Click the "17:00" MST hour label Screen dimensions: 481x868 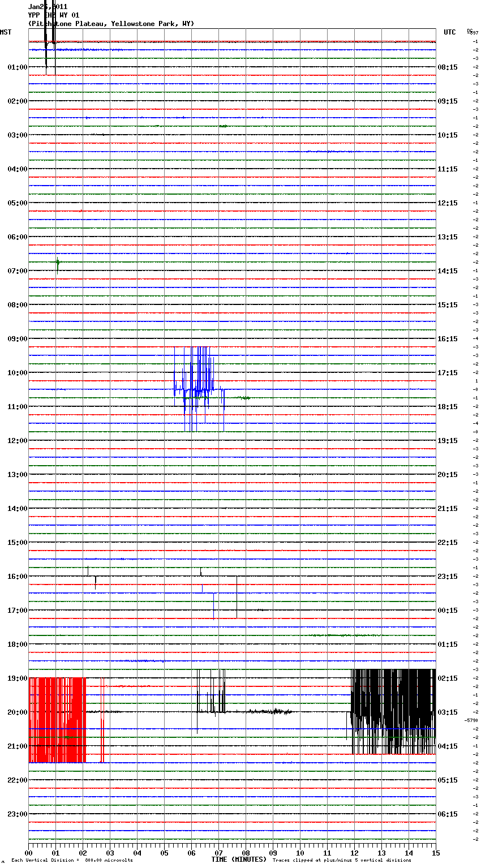coord(17,611)
